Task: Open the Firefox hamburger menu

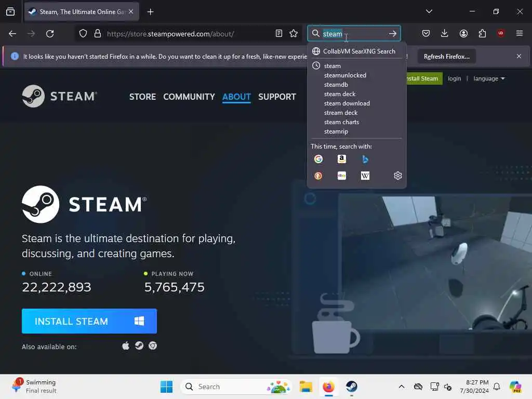Action: 520,33
